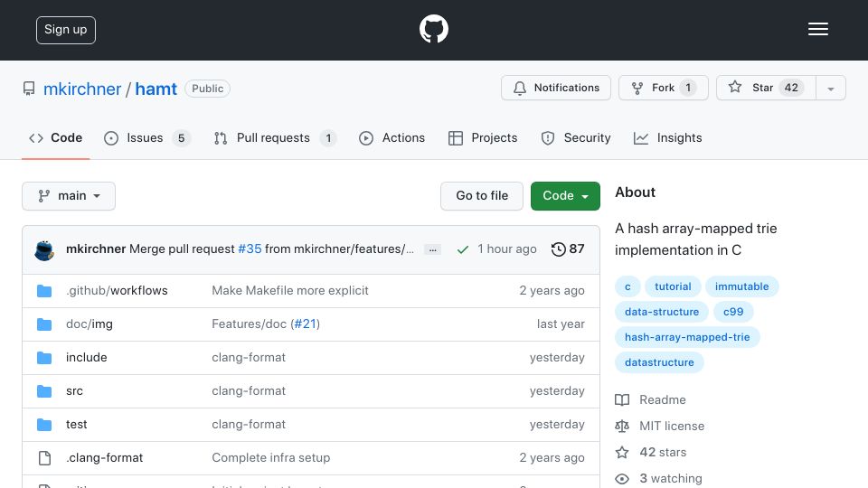
Task: Click the file icon beside .clang-format
Action: (44, 458)
